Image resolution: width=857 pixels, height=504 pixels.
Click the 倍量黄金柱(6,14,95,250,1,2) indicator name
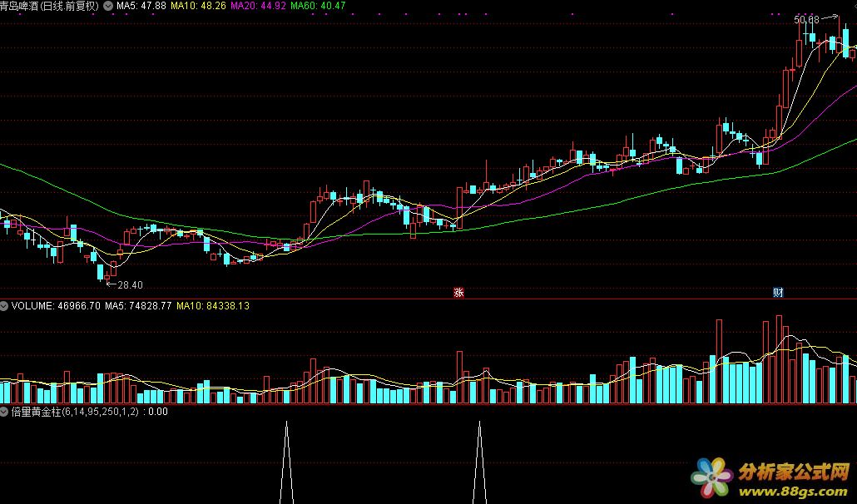pyautogui.click(x=76, y=412)
